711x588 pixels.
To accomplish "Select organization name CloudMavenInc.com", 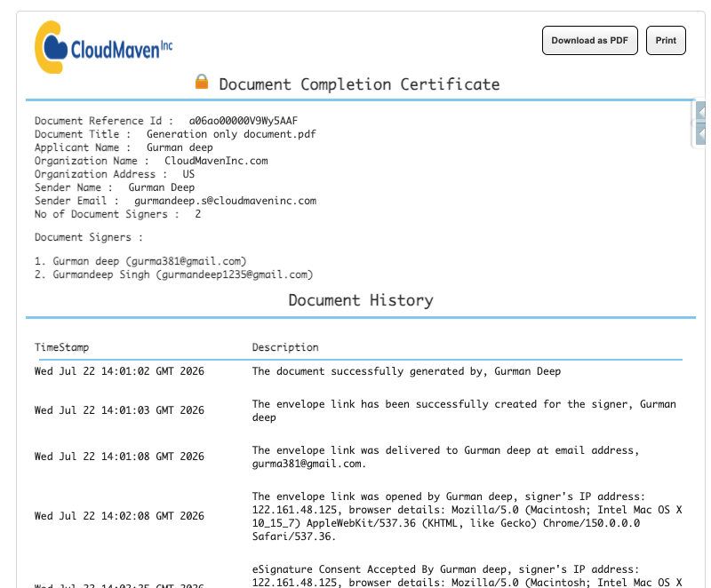I will (216, 161).
